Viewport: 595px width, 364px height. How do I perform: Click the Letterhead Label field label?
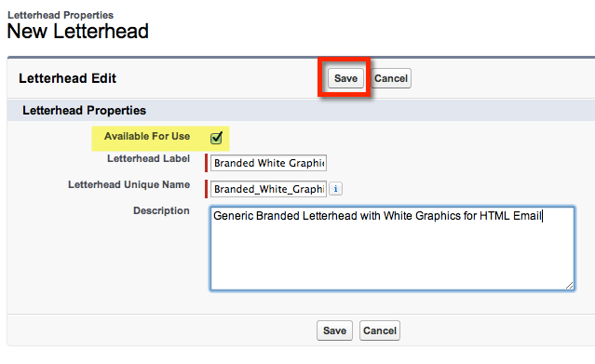[148, 158]
